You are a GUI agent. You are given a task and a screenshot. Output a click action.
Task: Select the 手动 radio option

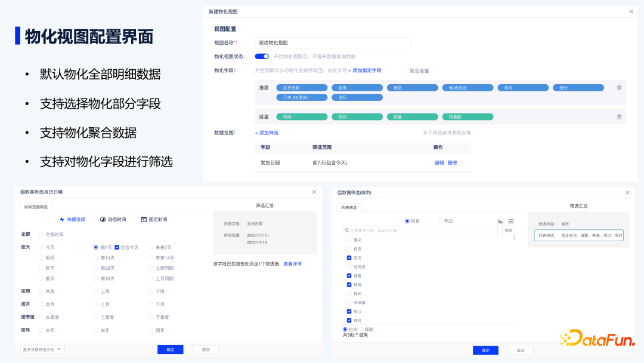point(440,221)
